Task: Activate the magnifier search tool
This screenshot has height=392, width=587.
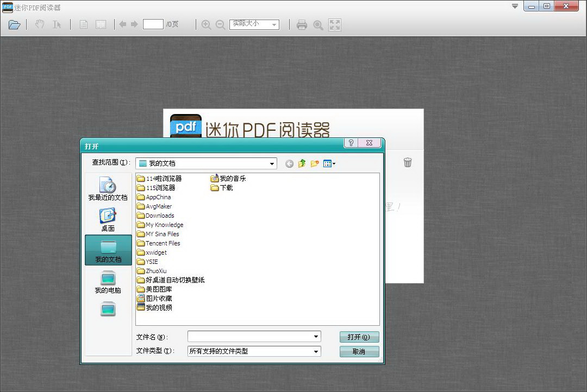Action: click(x=318, y=24)
